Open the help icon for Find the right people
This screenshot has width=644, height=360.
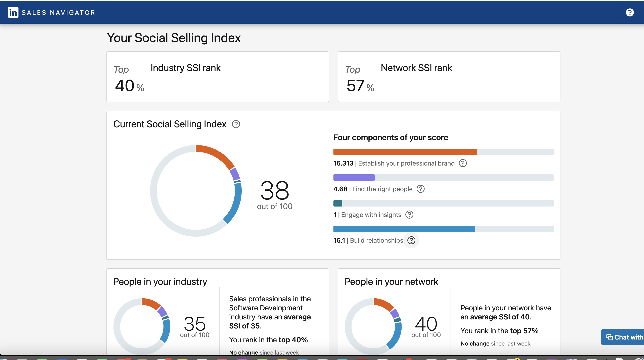(420, 189)
